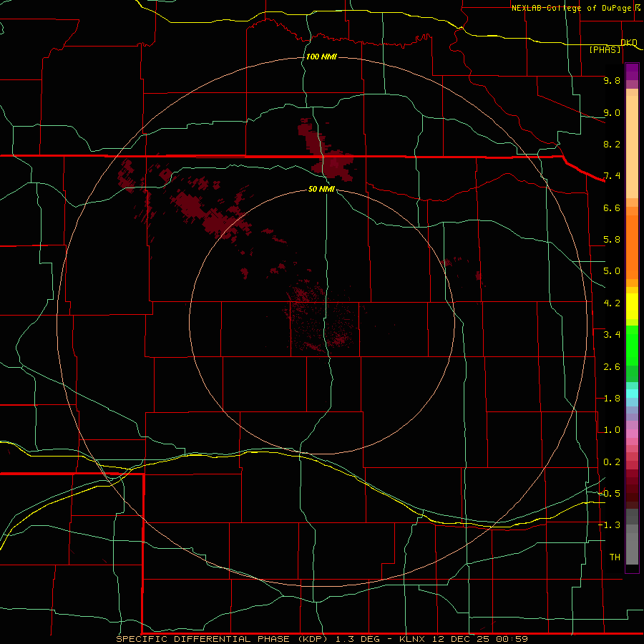
Task: Click the DKD label above the legend
Action: pos(629,43)
